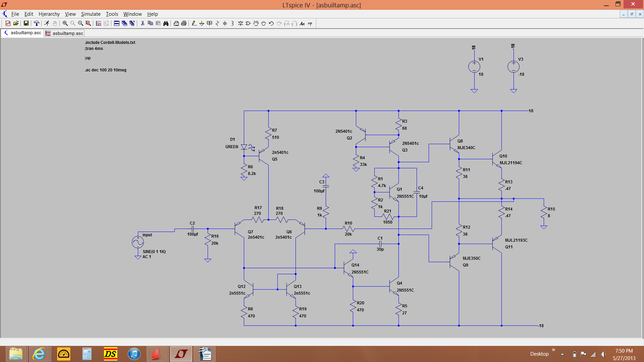Click the MJL21194C label of Q10
Viewport: 644px width, 362px height.
tap(511, 163)
